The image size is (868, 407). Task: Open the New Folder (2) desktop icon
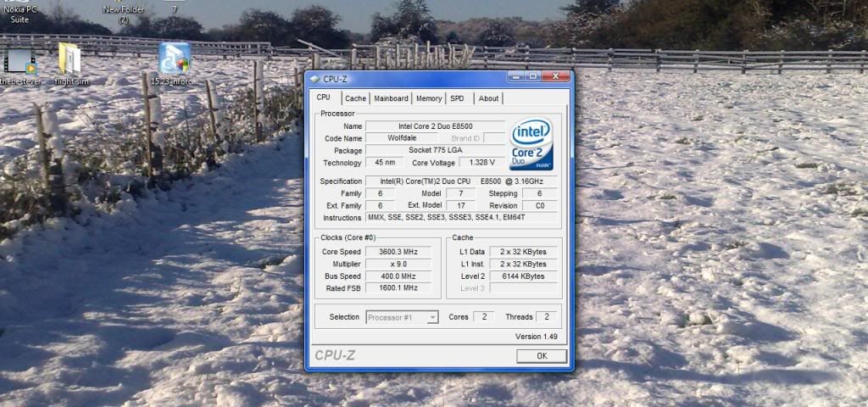click(122, 13)
